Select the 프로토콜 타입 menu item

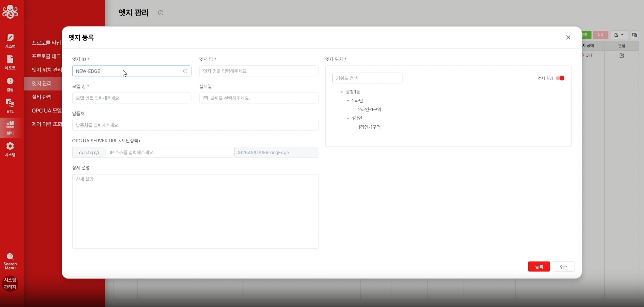(46, 43)
